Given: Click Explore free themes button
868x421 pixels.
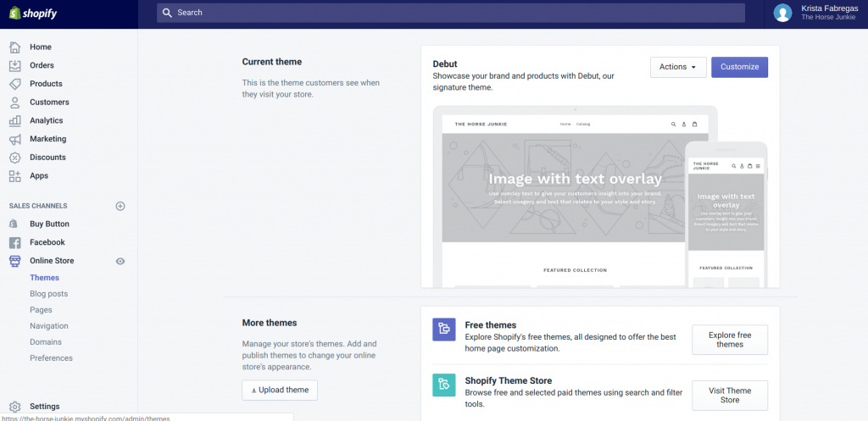Looking at the screenshot, I should 730,340.
